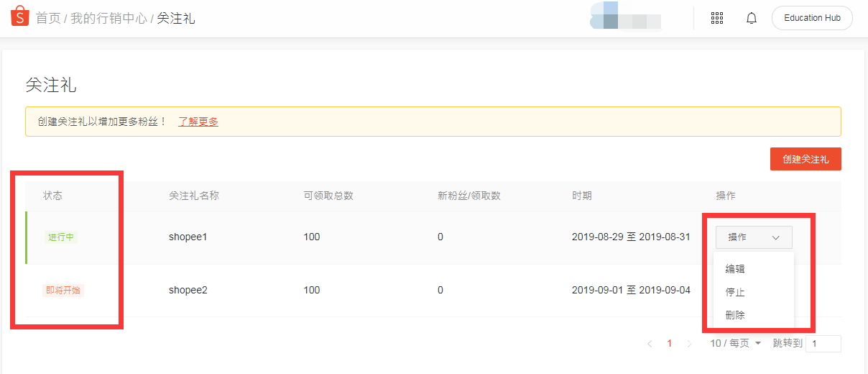This screenshot has height=374, width=868.
Task: Click the Shopee logo icon
Action: click(19, 16)
